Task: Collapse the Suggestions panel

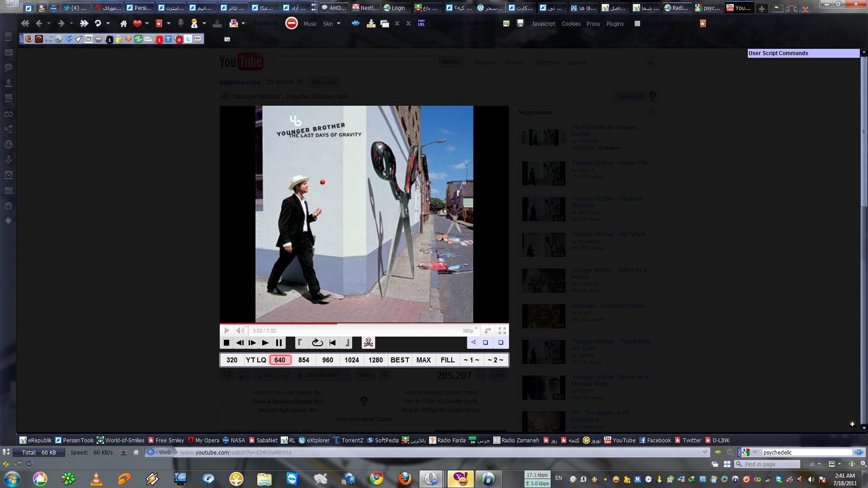Action: point(651,112)
